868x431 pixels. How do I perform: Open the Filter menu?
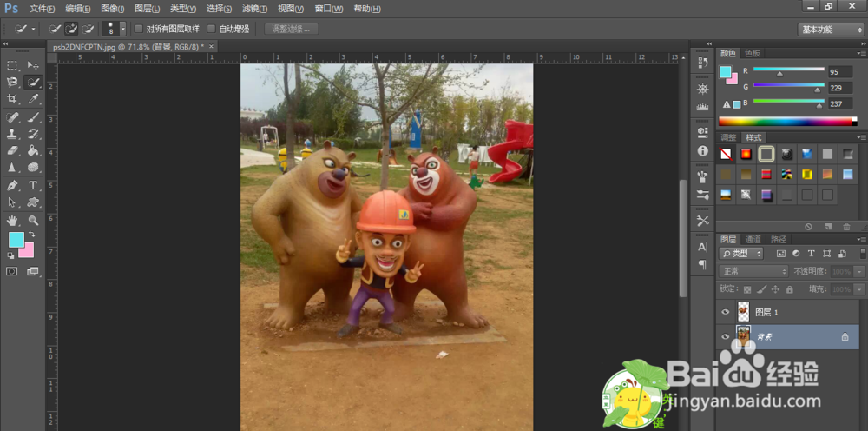click(254, 9)
